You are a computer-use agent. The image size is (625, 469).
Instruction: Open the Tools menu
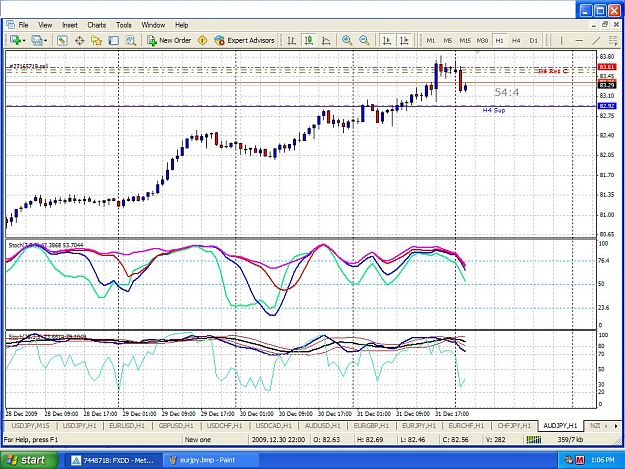124,25
